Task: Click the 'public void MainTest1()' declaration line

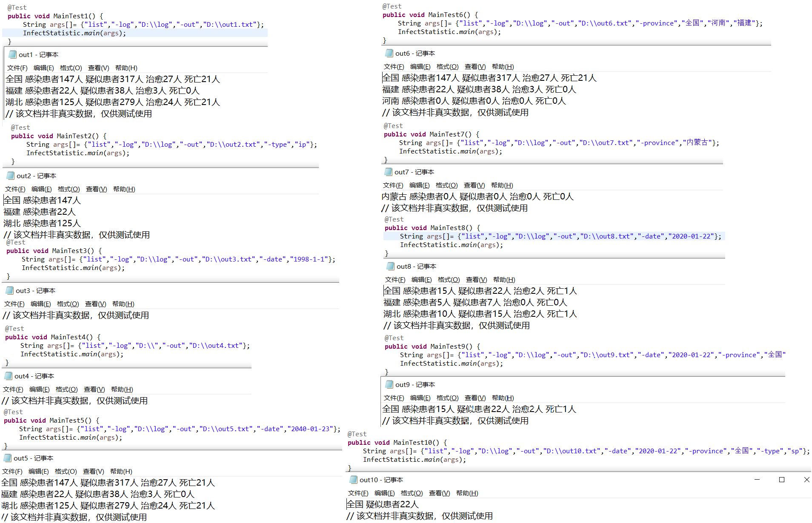Action: point(55,16)
